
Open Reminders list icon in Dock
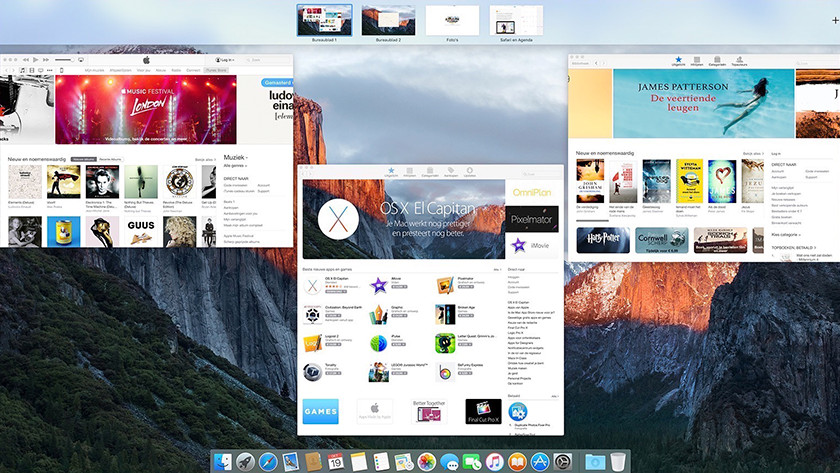(381, 462)
